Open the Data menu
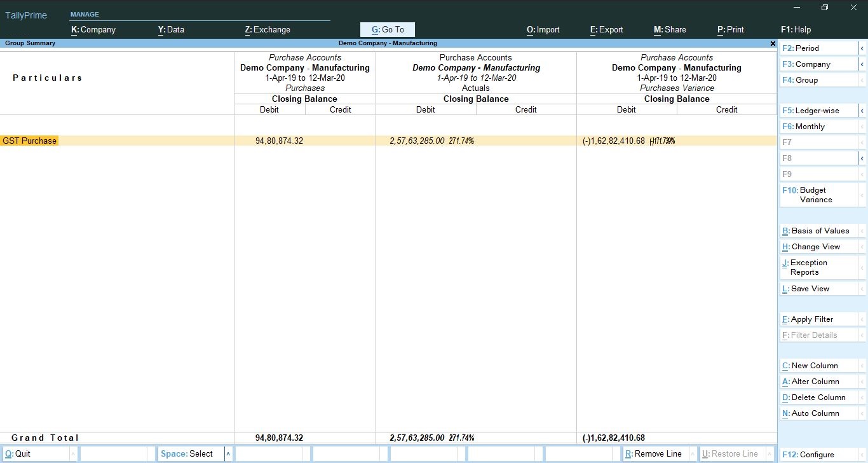Image resolution: width=868 pixels, height=463 pixels. (171, 29)
